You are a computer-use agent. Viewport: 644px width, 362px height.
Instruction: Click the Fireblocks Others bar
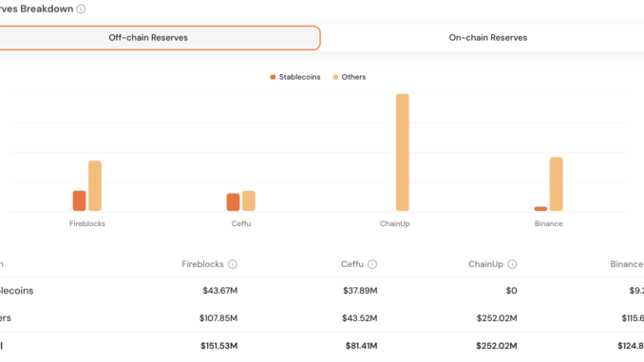(95, 185)
